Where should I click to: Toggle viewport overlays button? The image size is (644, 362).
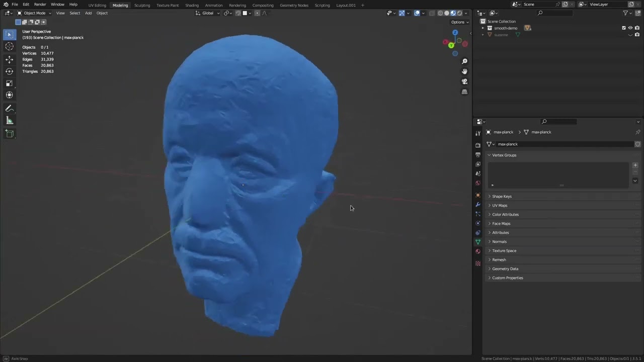(417, 13)
